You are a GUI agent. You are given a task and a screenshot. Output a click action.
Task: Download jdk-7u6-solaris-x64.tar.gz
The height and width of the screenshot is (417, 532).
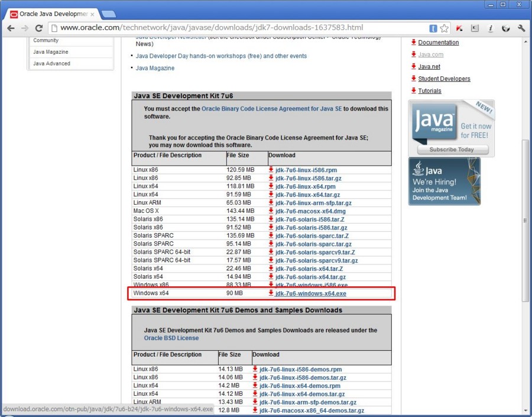[310, 277]
